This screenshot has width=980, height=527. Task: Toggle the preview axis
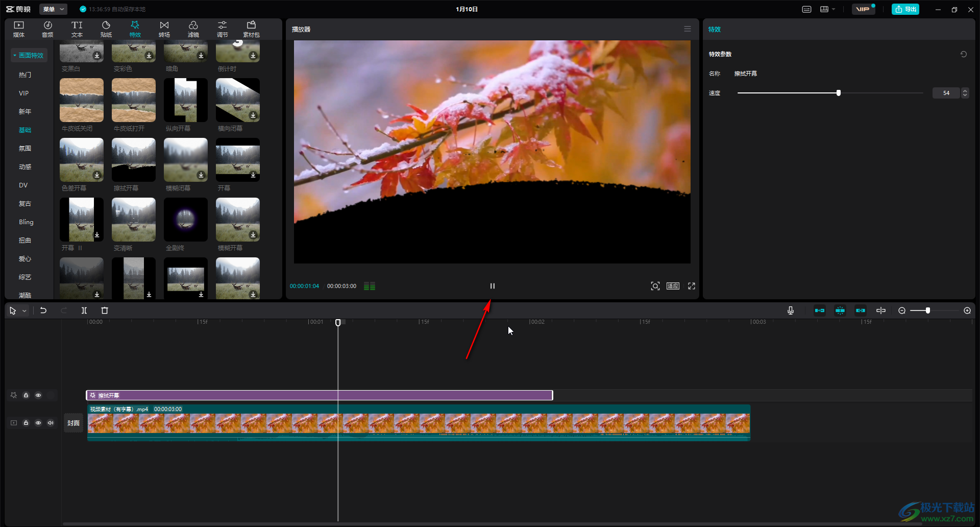point(881,310)
